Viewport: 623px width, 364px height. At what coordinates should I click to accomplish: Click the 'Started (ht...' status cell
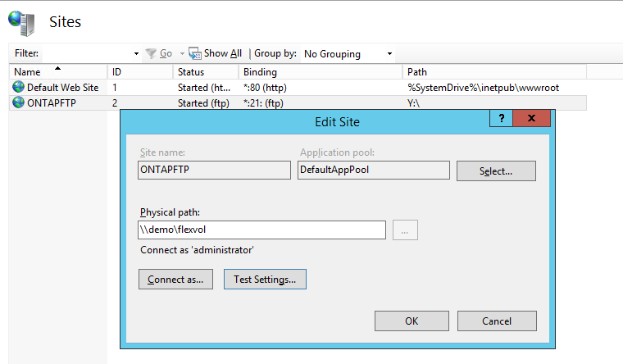pyautogui.click(x=204, y=88)
